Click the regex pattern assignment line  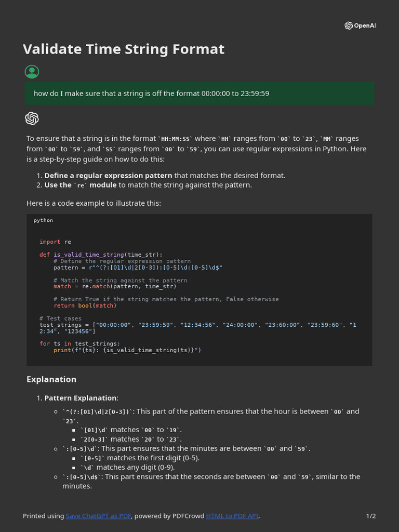138,268
